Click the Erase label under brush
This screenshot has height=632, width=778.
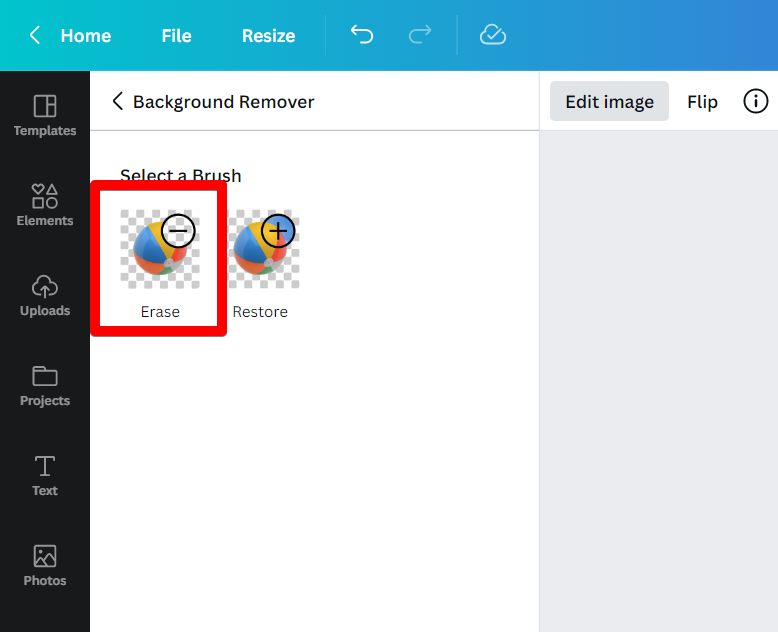160,312
